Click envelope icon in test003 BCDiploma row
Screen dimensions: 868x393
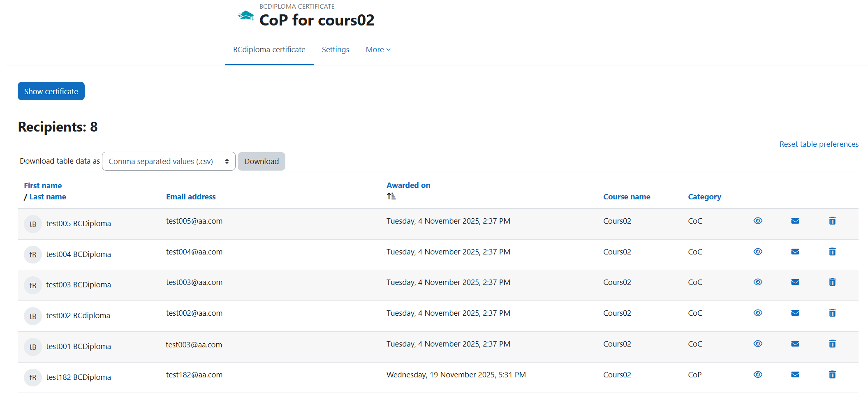795,282
